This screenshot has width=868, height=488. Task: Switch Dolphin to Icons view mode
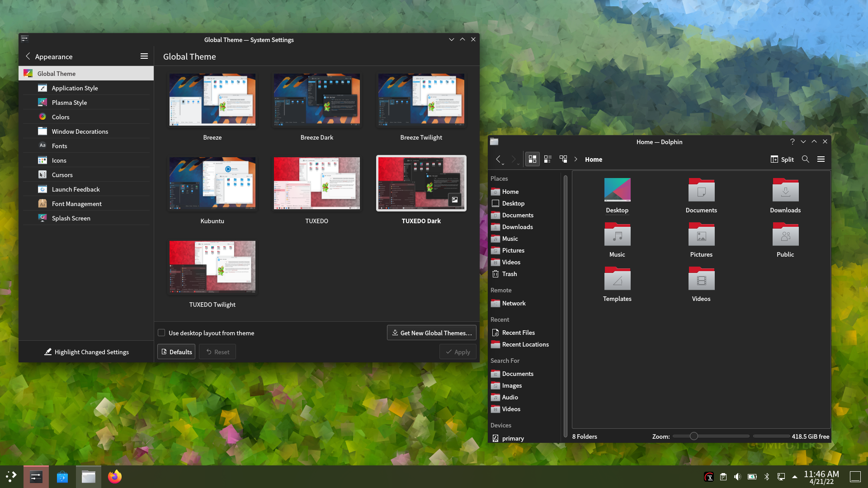pos(532,159)
